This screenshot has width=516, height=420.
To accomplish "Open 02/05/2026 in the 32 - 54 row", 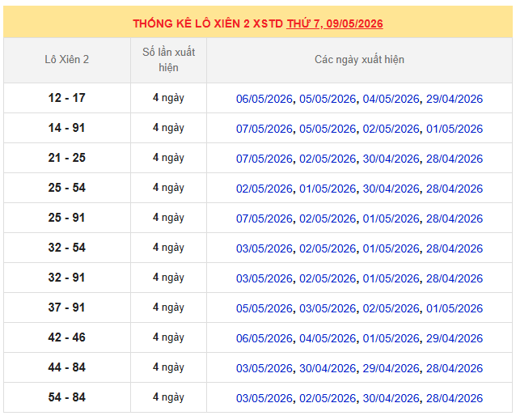I will 328,248.
